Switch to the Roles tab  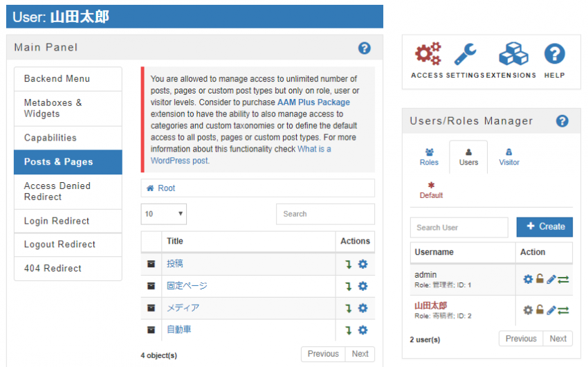[x=429, y=157]
